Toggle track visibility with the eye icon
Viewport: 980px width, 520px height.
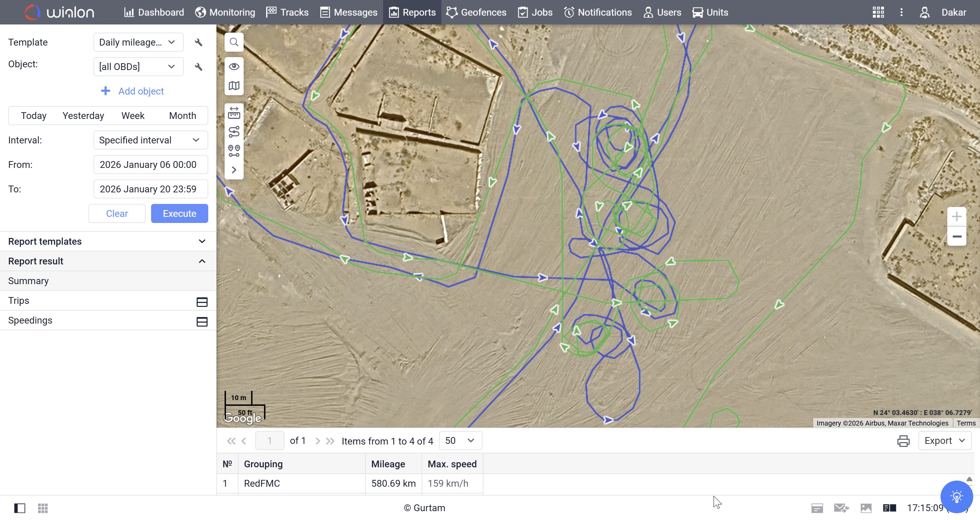[233, 66]
